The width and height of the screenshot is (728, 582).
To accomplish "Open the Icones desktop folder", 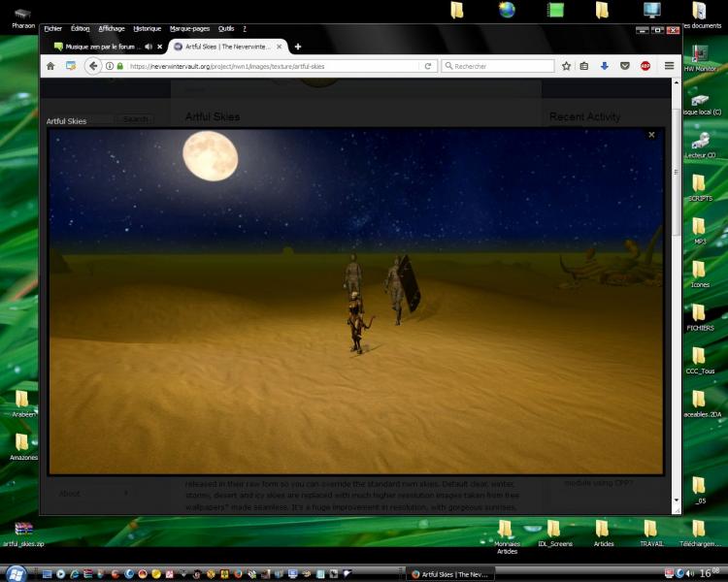I will pos(700,275).
